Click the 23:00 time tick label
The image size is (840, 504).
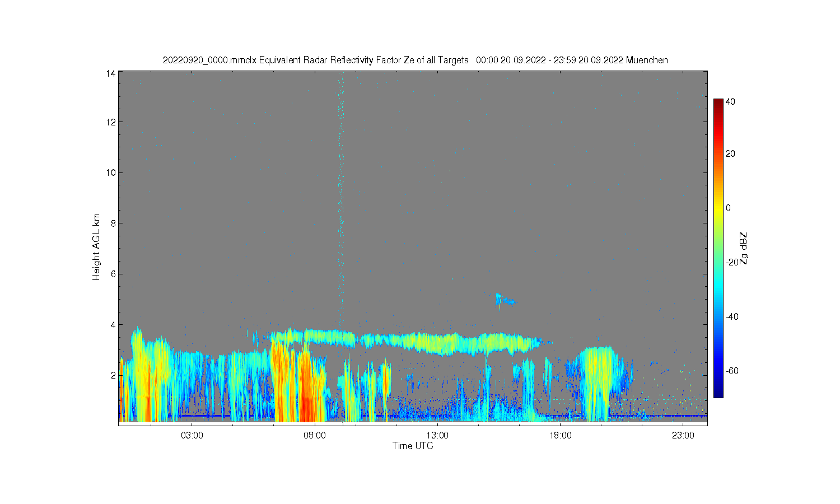pyautogui.click(x=683, y=435)
